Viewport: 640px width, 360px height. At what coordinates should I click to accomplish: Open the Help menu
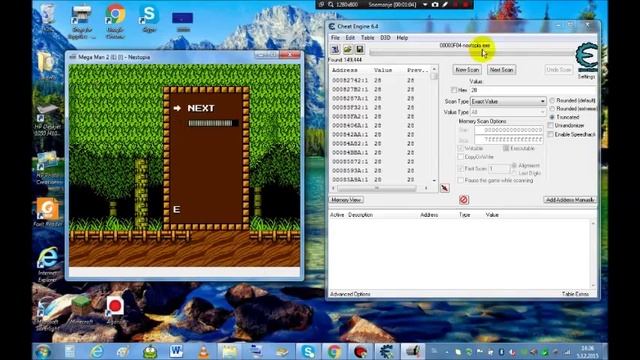pos(402,38)
